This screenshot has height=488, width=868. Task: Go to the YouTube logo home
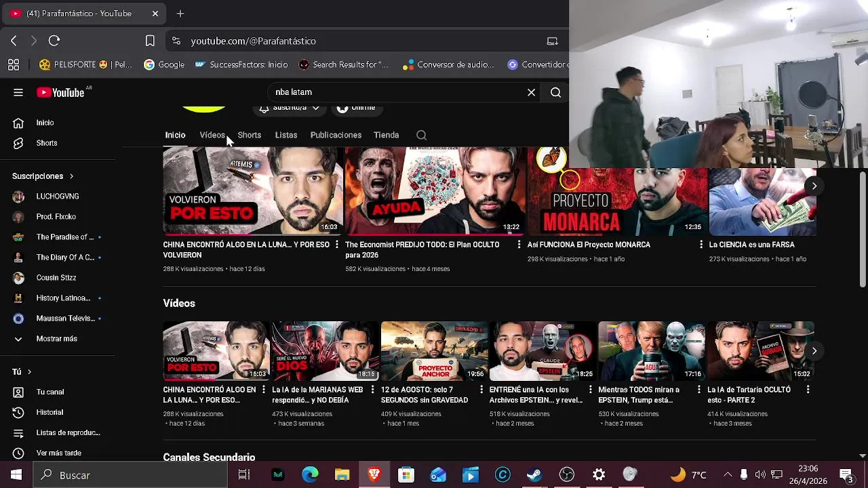coord(61,93)
